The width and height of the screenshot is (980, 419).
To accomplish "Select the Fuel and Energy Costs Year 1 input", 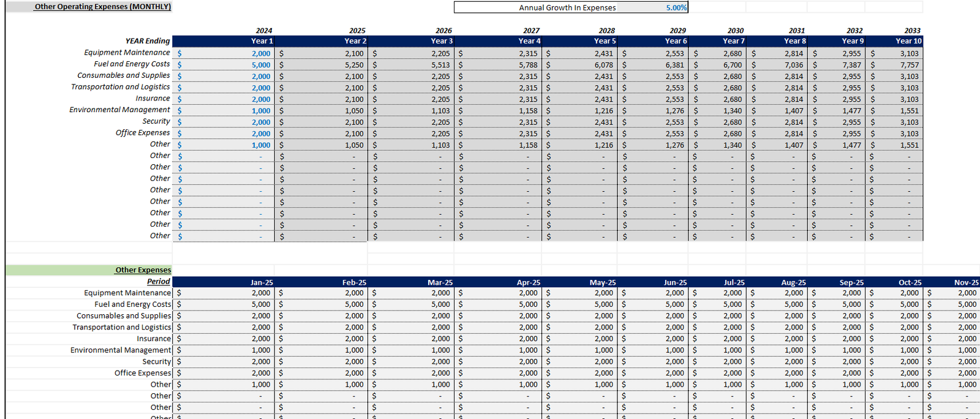I will coord(261,65).
